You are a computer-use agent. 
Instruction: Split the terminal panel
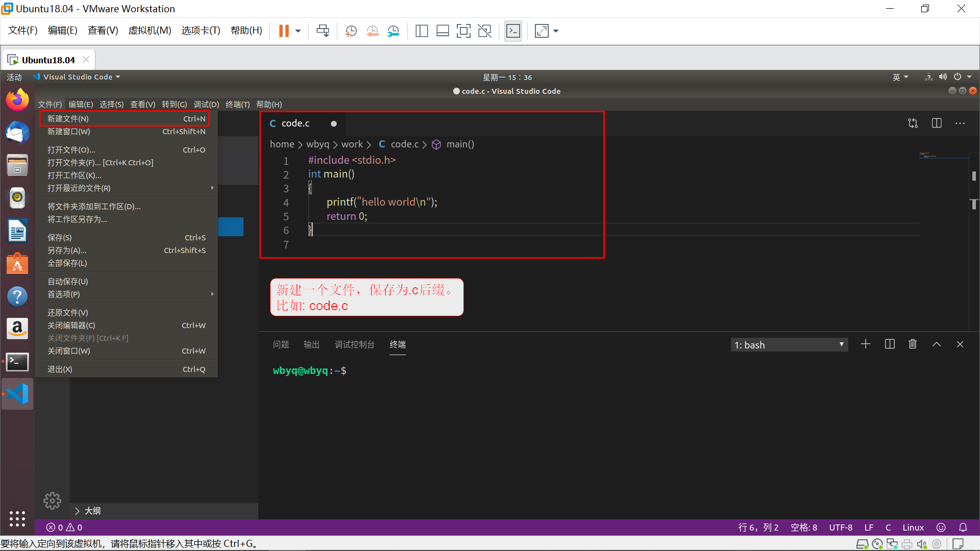pyautogui.click(x=889, y=344)
